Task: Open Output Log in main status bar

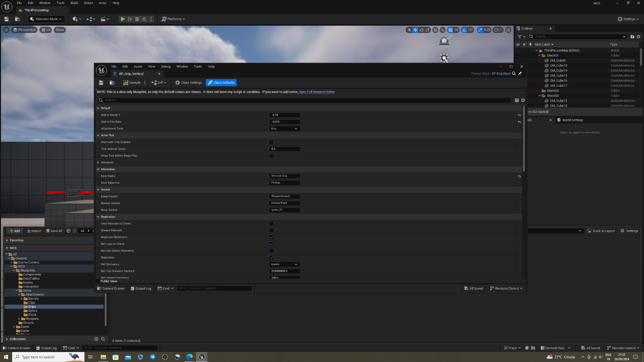Action: [47, 348]
